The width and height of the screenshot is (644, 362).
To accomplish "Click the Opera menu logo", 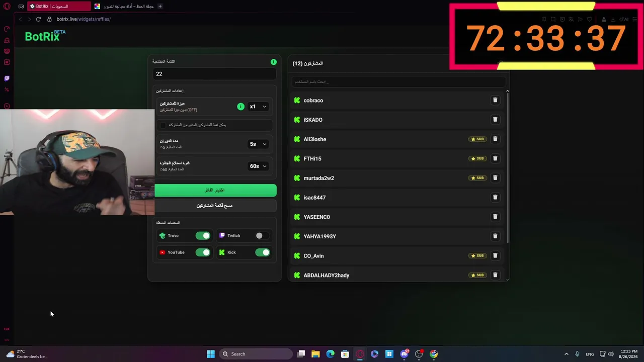I will point(7,6).
